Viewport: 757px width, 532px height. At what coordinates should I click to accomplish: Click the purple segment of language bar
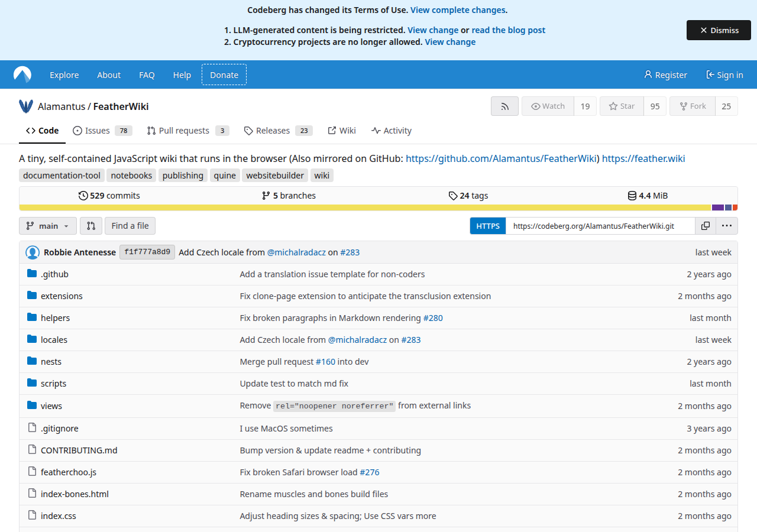click(718, 207)
